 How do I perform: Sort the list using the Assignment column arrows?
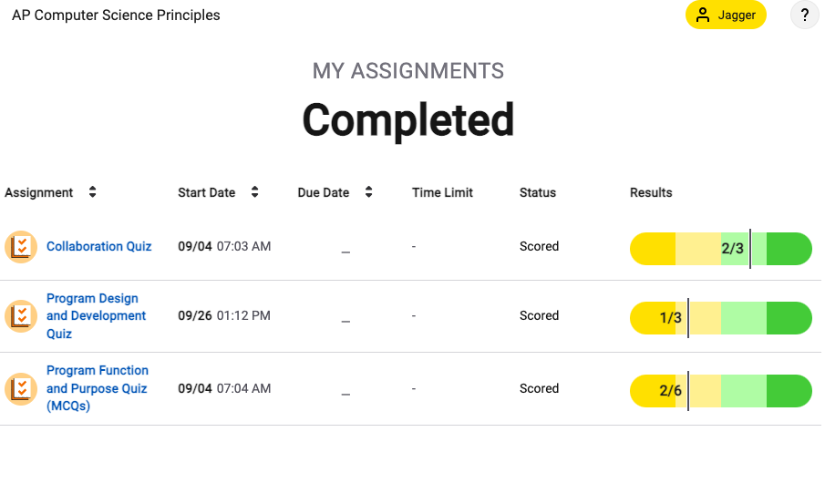(93, 192)
